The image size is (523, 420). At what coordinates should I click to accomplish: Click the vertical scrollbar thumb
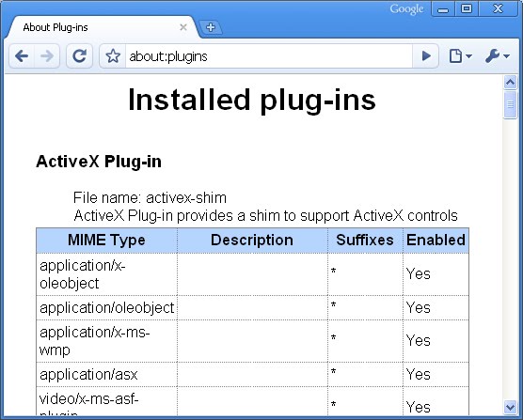point(510,105)
